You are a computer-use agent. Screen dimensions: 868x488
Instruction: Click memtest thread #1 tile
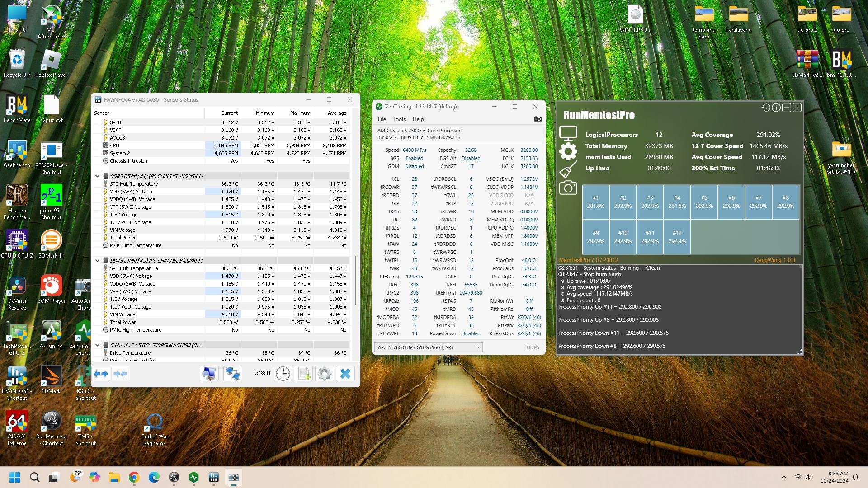595,202
